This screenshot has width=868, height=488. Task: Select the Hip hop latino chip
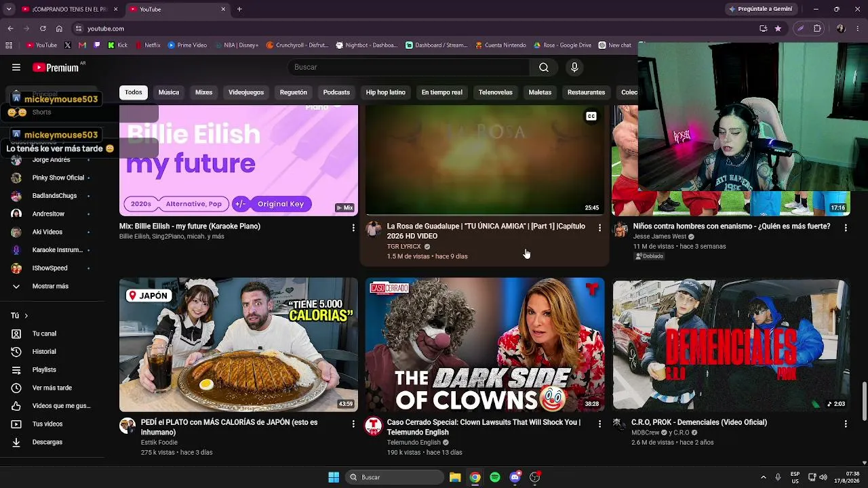pos(386,92)
